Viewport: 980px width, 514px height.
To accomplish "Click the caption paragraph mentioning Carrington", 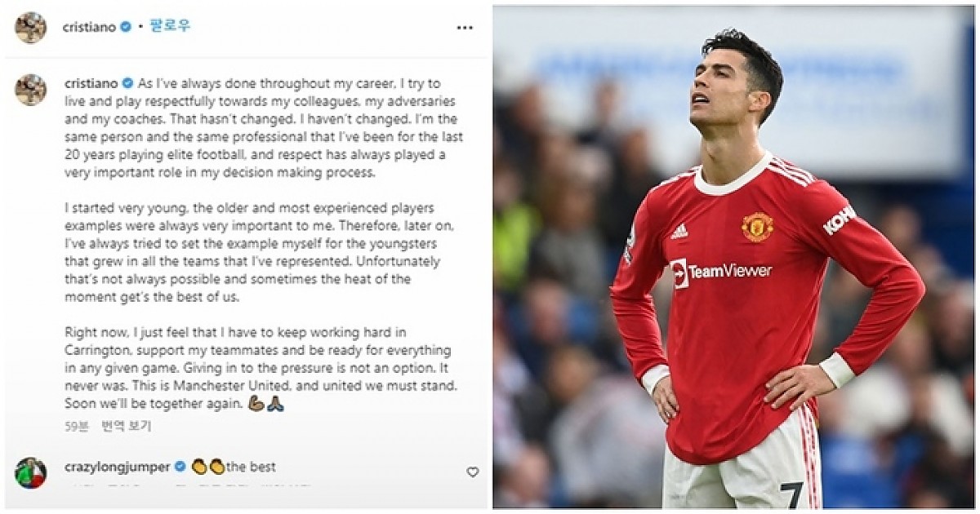I will point(258,368).
